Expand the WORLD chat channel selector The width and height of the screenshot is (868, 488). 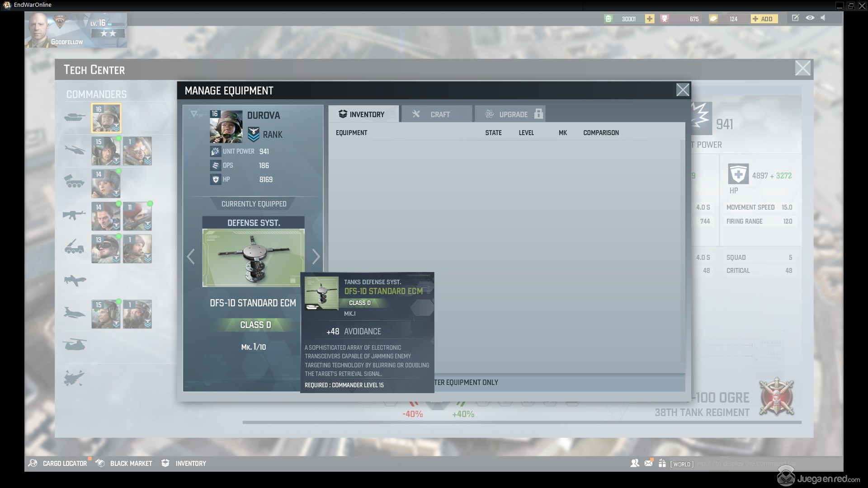click(x=682, y=464)
